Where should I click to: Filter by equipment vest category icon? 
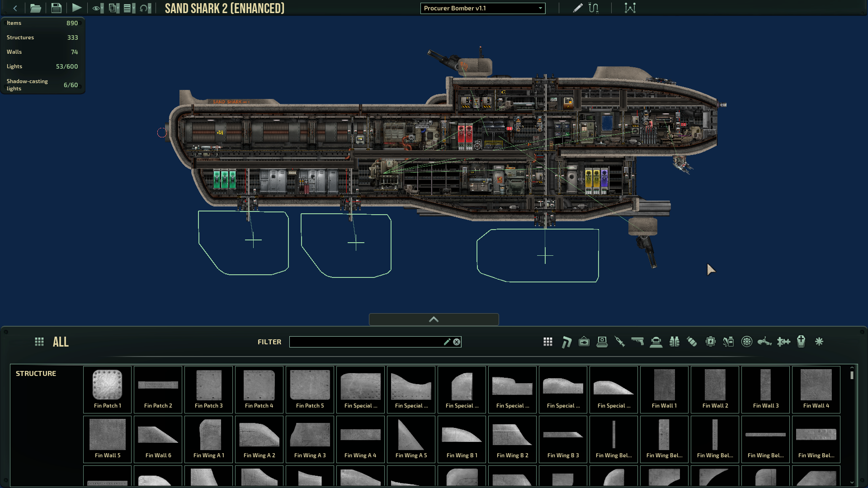(674, 342)
